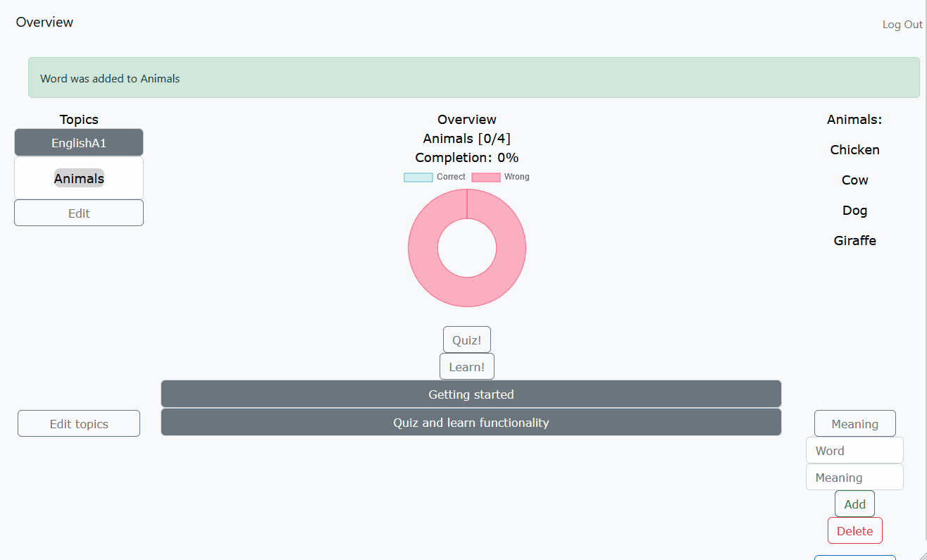Select the EnglishA1 topic group
Viewport: 927px width, 560px height.
tap(79, 143)
